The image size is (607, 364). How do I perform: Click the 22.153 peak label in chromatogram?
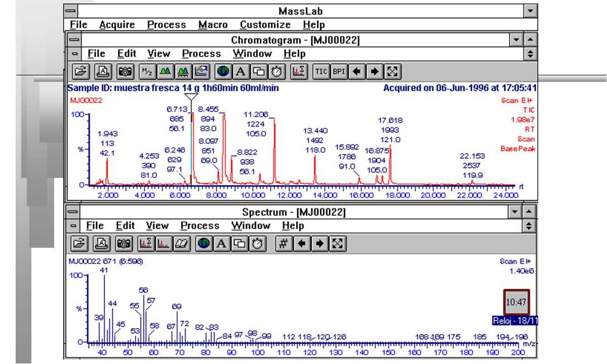pos(472,156)
